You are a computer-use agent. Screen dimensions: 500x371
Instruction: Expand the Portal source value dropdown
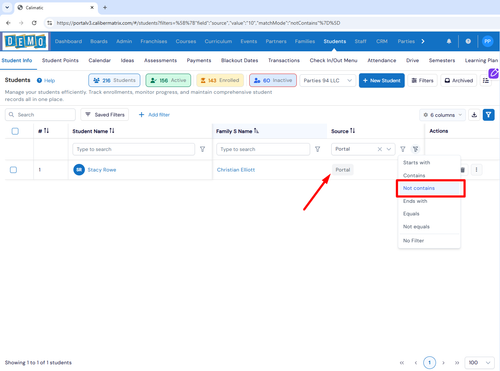tap(389, 149)
